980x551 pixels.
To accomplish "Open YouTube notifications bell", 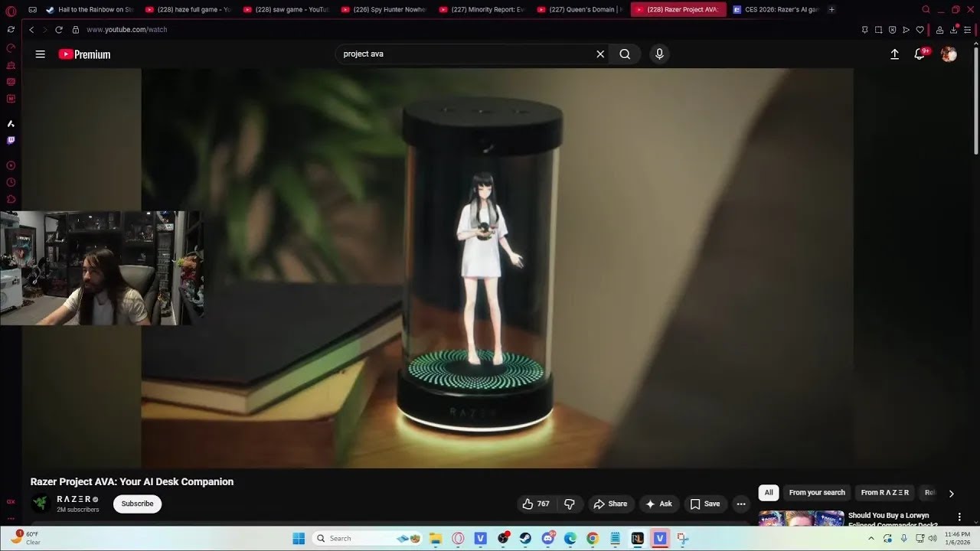I will pos(920,54).
